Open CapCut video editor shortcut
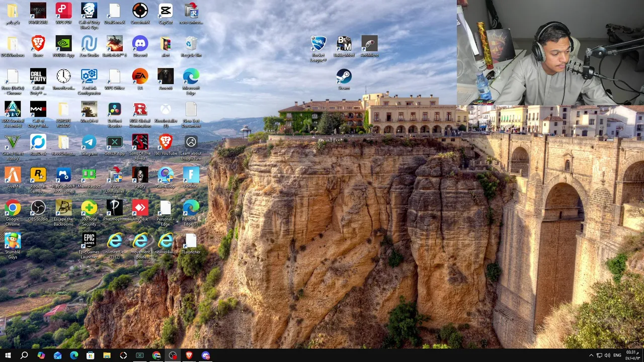Image resolution: width=644 pixels, height=362 pixels. tap(166, 14)
